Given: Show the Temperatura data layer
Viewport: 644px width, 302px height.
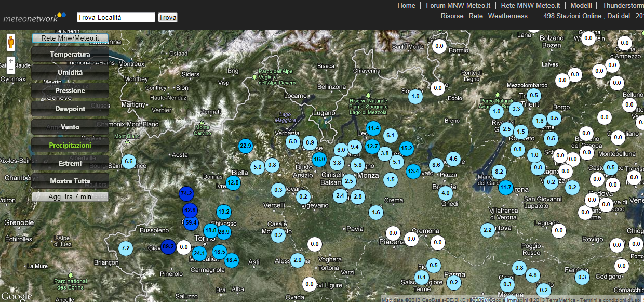Looking at the screenshot, I should tap(70, 54).
